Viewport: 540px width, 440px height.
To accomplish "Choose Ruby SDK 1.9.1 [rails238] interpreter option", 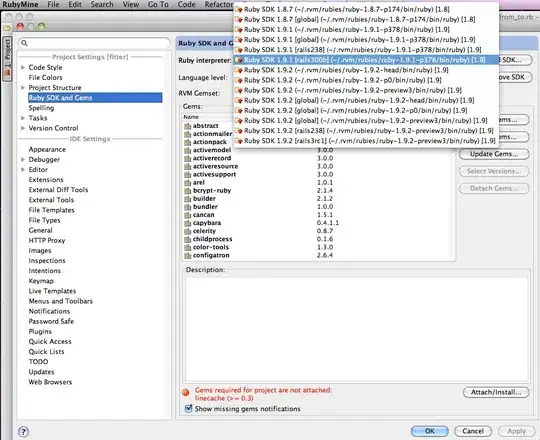I will tap(366, 50).
